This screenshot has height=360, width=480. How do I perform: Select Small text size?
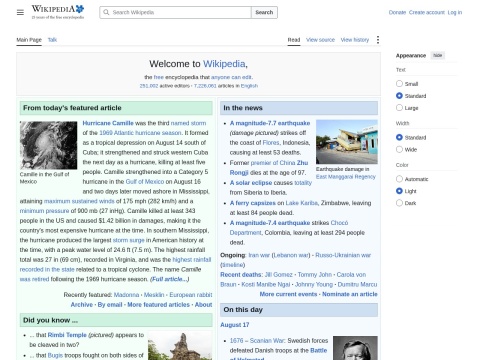399,84
